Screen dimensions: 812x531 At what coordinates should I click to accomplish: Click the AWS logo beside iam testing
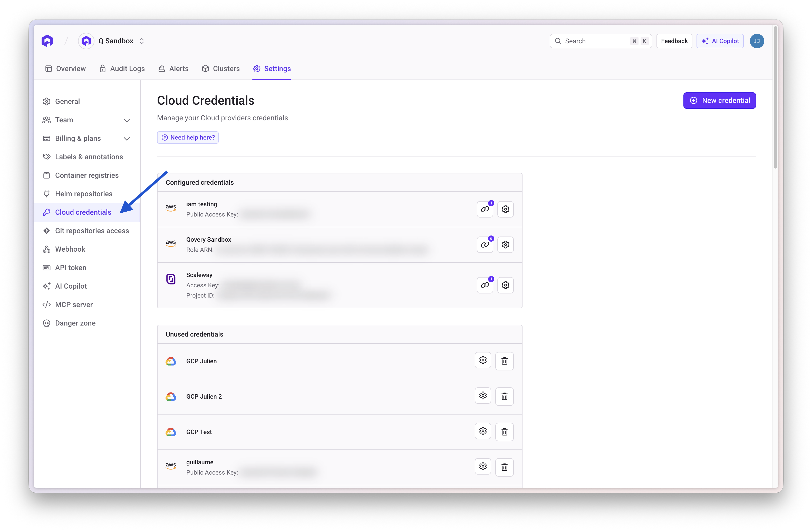click(x=171, y=208)
